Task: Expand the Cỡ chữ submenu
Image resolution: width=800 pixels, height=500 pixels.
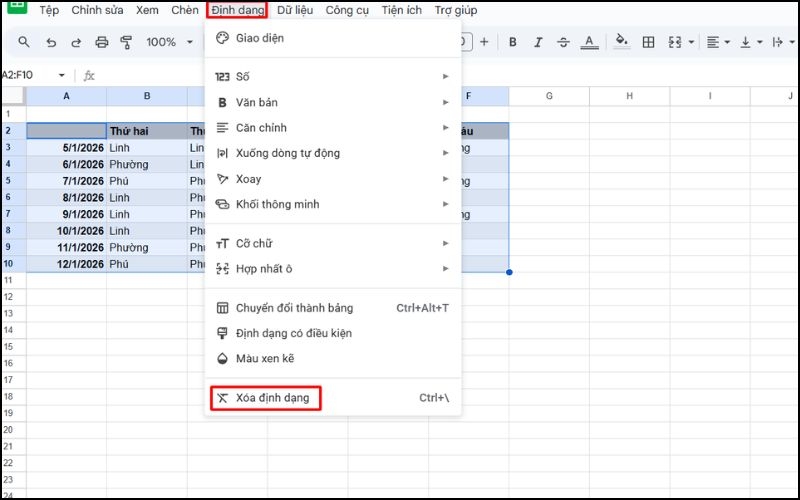Action: (333, 243)
